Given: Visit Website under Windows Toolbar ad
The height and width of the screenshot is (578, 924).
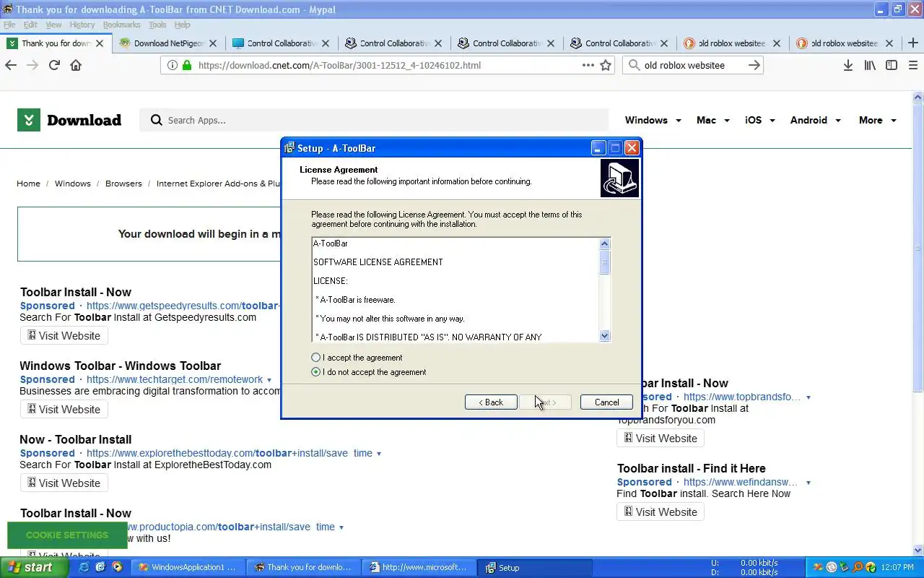Looking at the screenshot, I should click(64, 409).
